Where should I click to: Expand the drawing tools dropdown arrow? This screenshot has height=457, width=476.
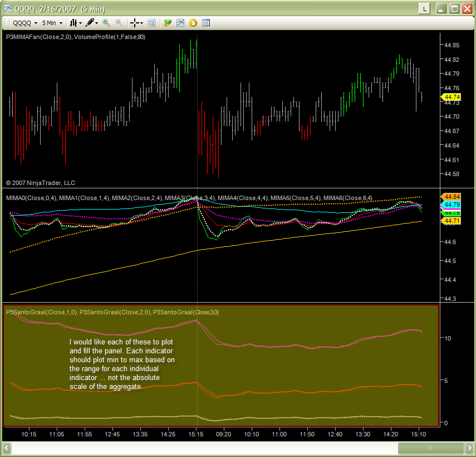coord(96,23)
